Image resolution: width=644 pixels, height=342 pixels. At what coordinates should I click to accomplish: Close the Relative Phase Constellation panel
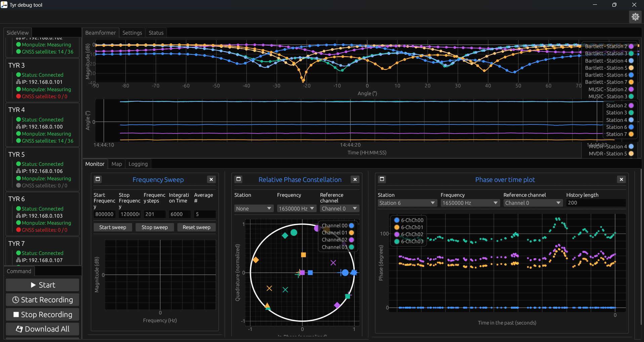(x=355, y=179)
